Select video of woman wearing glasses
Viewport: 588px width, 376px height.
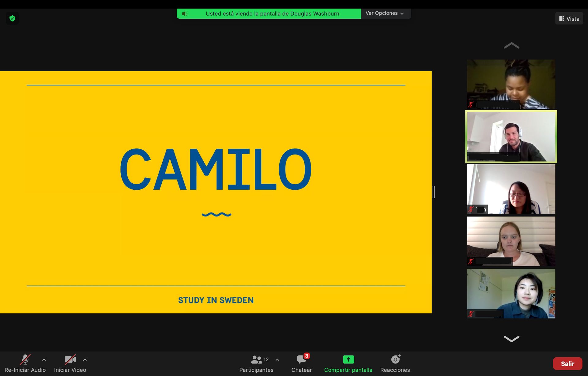[511, 189]
